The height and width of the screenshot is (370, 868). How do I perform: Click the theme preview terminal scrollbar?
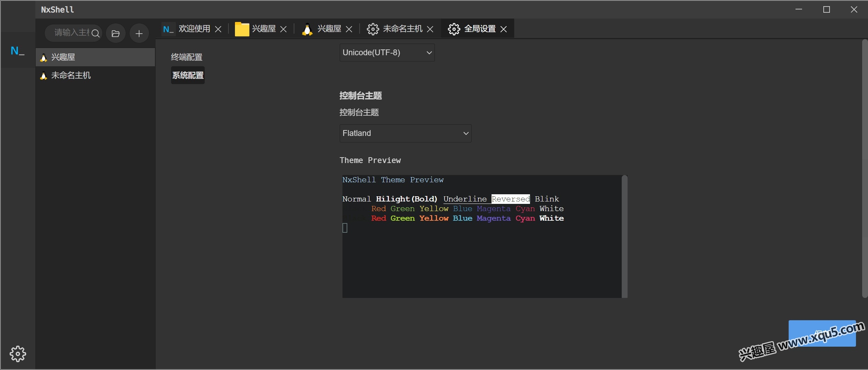tap(624, 236)
